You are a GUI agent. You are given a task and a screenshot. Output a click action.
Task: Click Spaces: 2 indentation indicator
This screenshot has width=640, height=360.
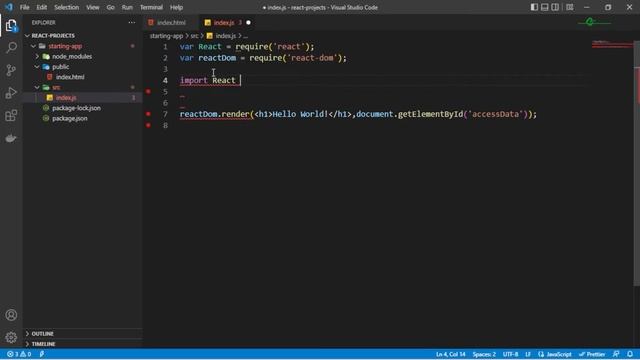click(484, 354)
